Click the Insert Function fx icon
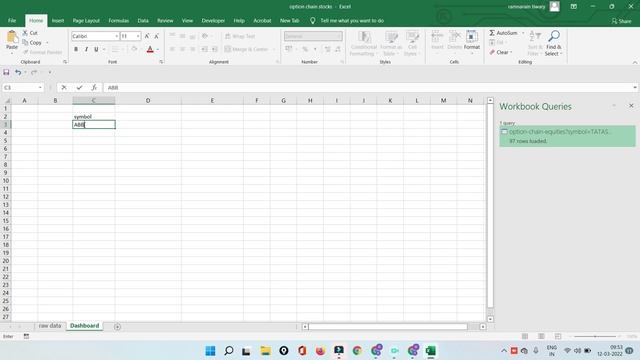The image size is (640, 360). 94,87
